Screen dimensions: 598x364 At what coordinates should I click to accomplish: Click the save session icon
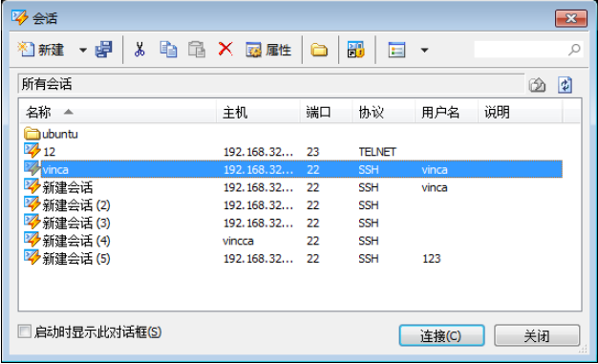click(x=103, y=50)
